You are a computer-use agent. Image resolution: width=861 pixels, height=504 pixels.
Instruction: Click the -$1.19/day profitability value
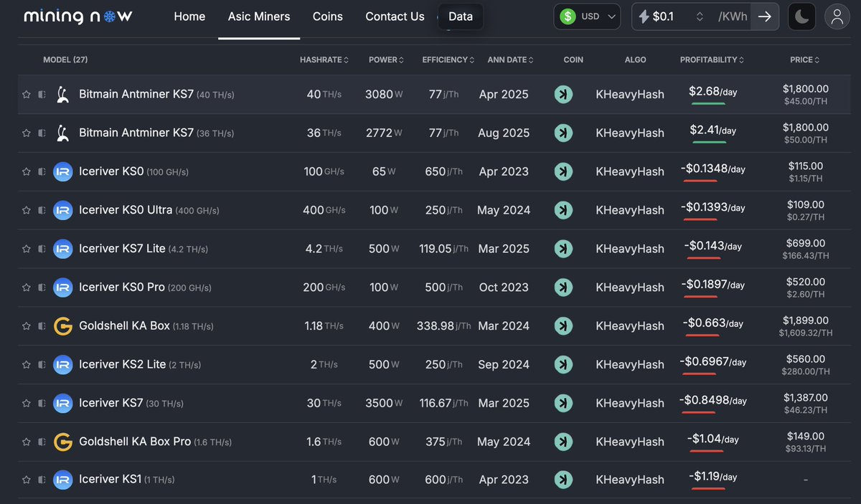click(712, 477)
